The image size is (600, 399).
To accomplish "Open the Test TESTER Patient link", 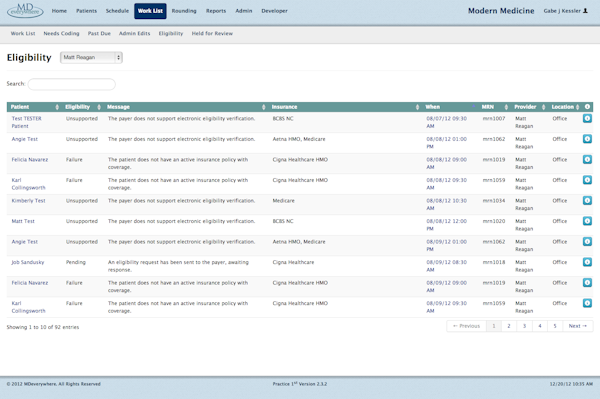I will point(26,122).
